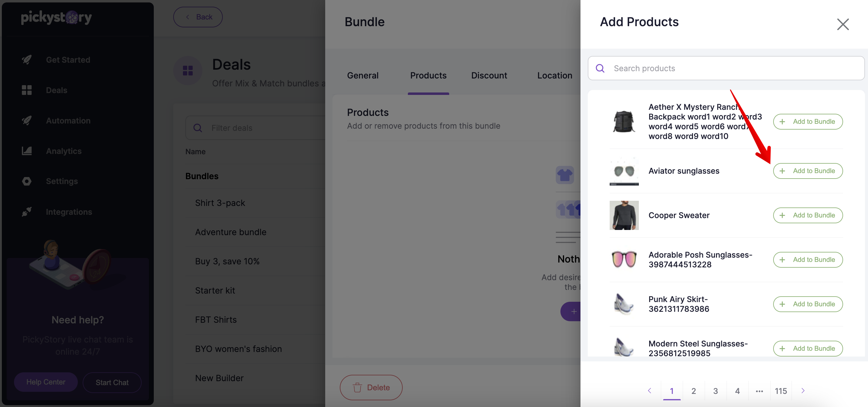Add Aviator sunglasses to bundle

click(808, 171)
